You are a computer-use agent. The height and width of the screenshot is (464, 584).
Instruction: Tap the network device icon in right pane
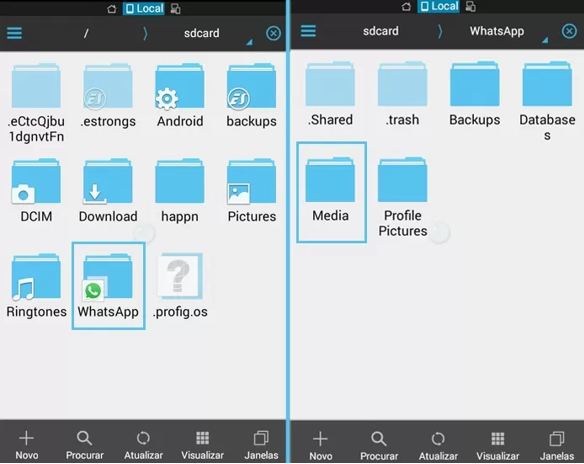[471, 6]
